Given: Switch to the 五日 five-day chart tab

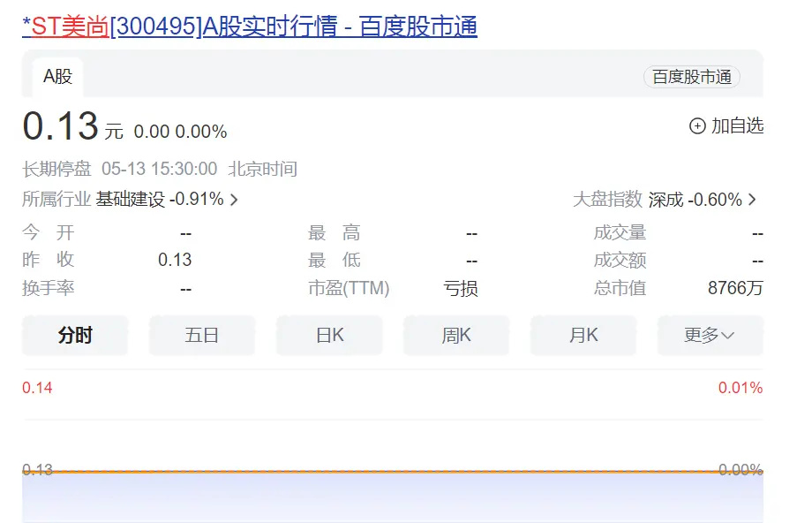Looking at the screenshot, I should tap(202, 335).
